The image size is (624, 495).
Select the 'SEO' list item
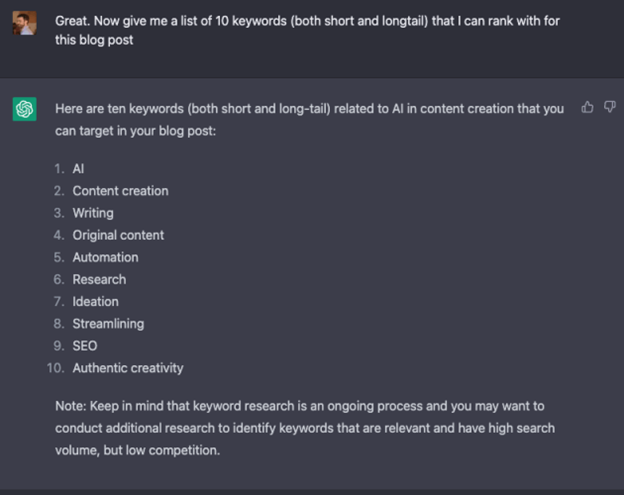tap(85, 346)
